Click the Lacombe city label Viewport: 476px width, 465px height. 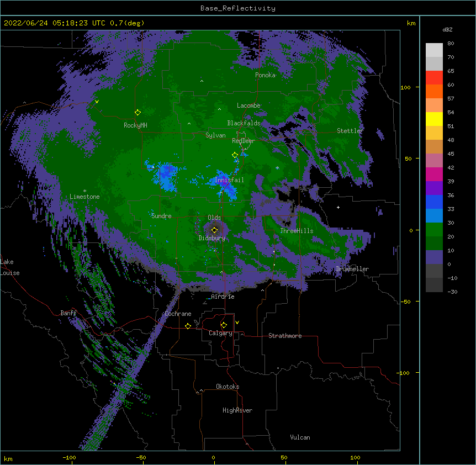pyautogui.click(x=248, y=105)
